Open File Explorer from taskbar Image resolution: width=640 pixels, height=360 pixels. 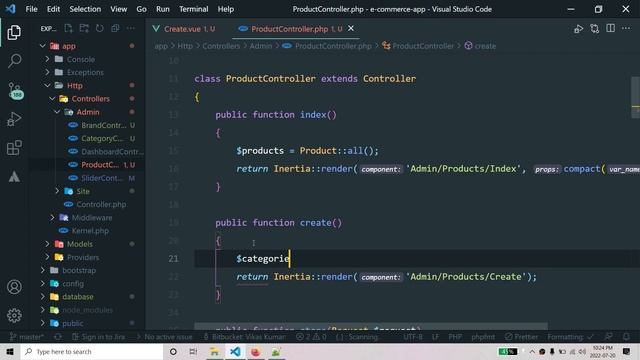click(x=214, y=351)
